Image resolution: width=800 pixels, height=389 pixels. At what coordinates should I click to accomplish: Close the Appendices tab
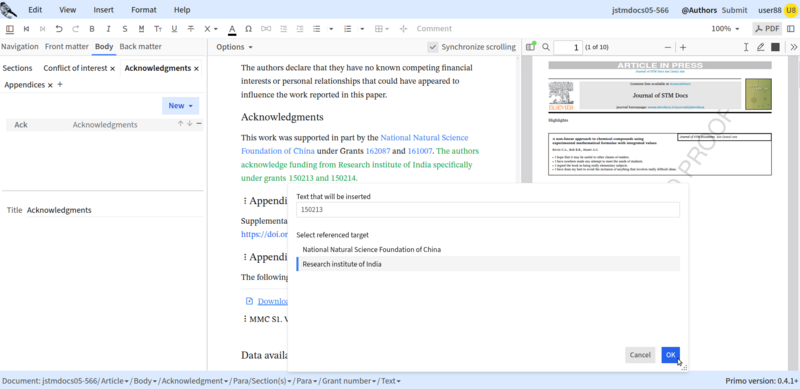click(50, 85)
